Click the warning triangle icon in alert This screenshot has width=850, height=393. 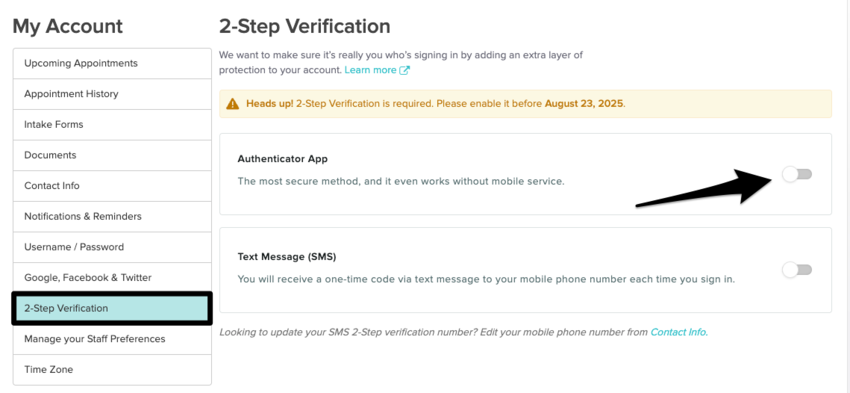[233, 104]
